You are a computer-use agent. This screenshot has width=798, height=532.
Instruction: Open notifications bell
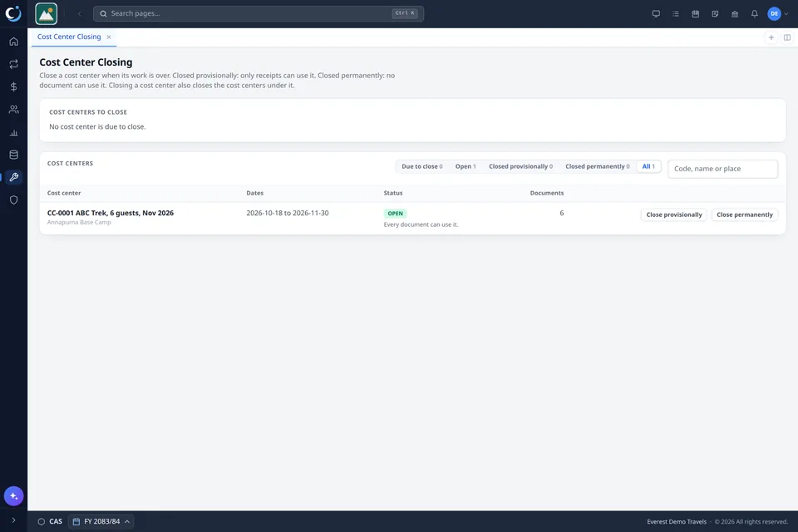click(754, 14)
